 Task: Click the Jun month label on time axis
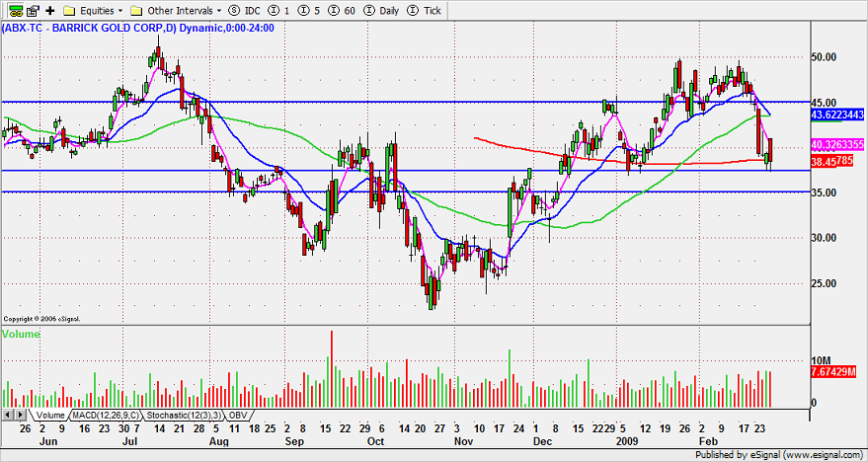(49, 441)
